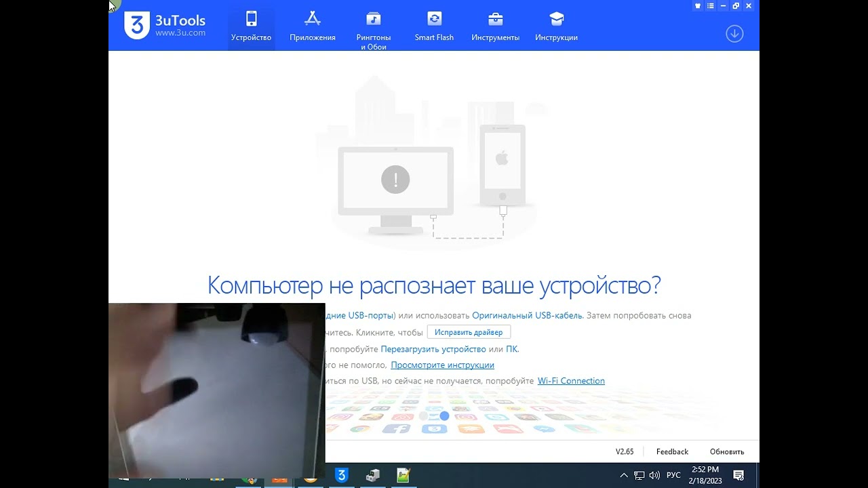Open the Перезагрузить устройство link
This screenshot has height=488, width=868.
[433, 349]
